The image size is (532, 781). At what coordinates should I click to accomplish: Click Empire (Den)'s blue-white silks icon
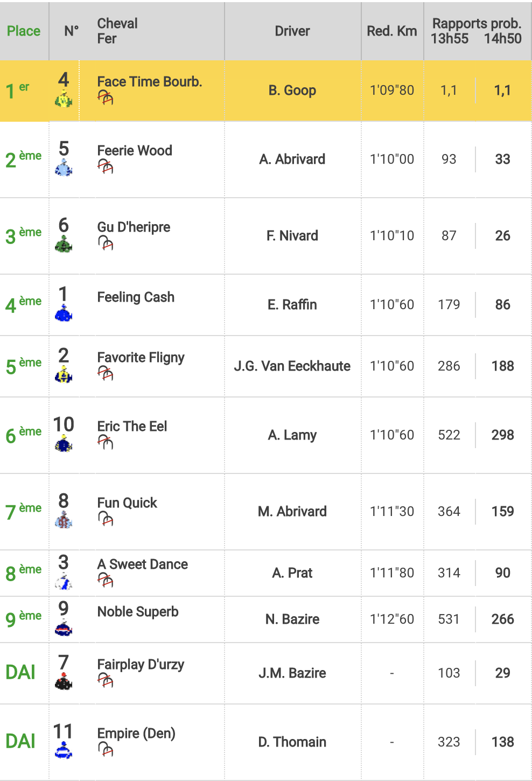pos(64,751)
